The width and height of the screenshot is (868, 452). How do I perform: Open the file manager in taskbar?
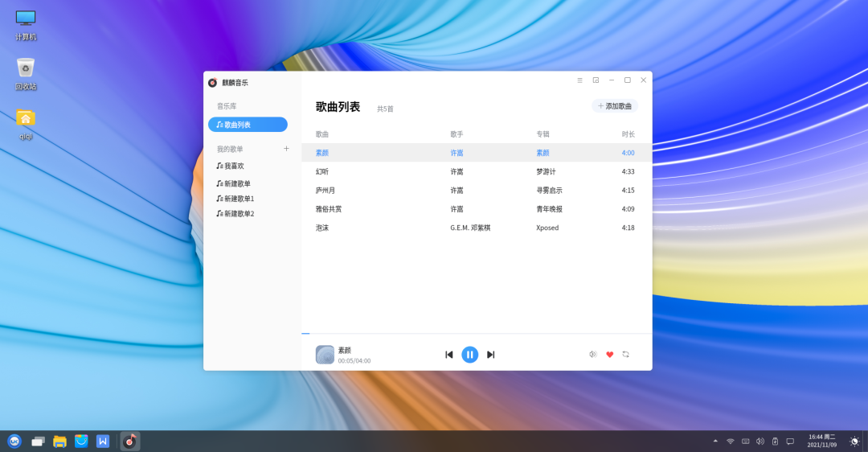click(x=59, y=442)
